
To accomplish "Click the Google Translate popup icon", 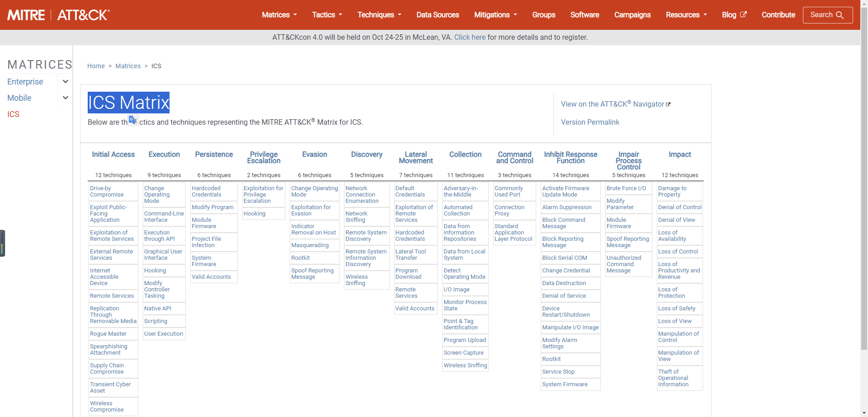I will pos(133,120).
